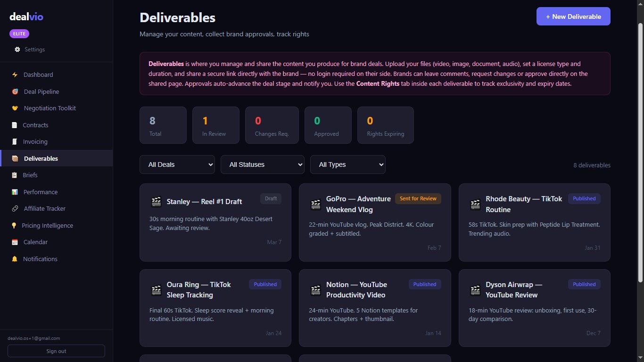The height and width of the screenshot is (362, 644).
Task: Open the Briefs section
Action: (30, 175)
